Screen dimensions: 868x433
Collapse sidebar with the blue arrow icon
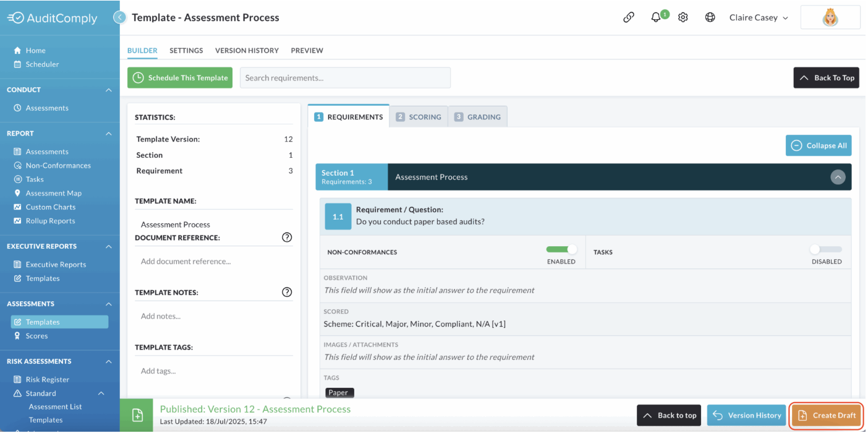pyautogui.click(x=120, y=17)
